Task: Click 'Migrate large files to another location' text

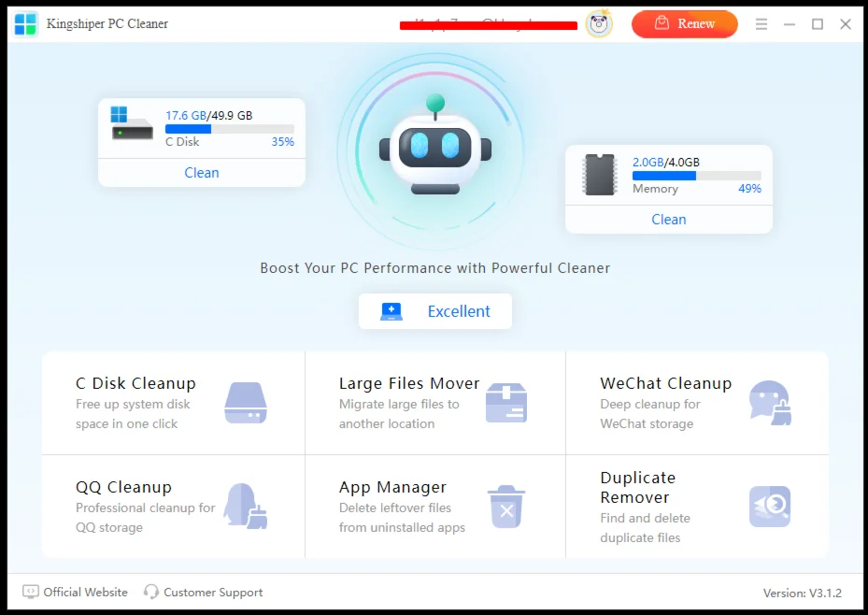Action: [399, 414]
